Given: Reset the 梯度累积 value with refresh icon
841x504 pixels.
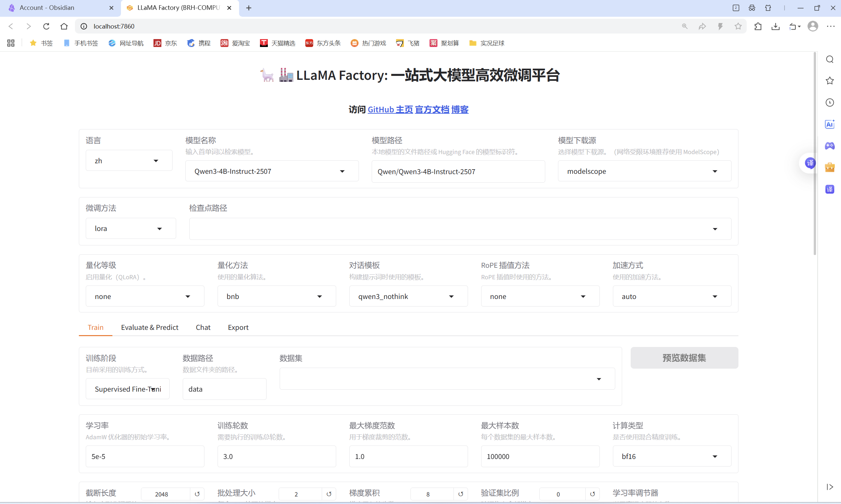Looking at the screenshot, I should pos(460,494).
